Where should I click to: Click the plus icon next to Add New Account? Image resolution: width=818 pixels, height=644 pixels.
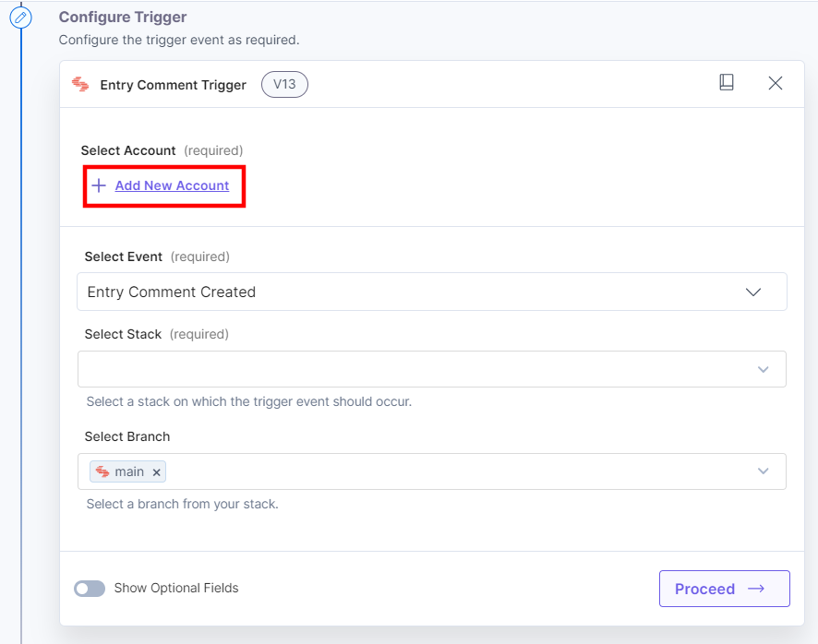[99, 185]
